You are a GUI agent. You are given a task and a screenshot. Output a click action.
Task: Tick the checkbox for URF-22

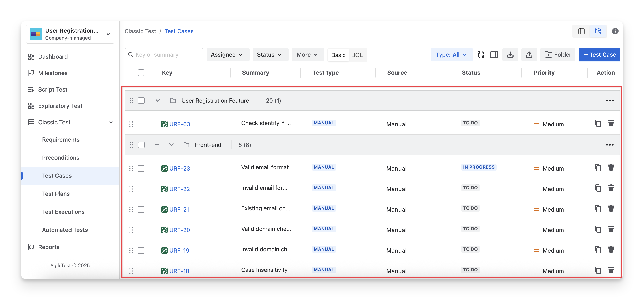(141, 189)
